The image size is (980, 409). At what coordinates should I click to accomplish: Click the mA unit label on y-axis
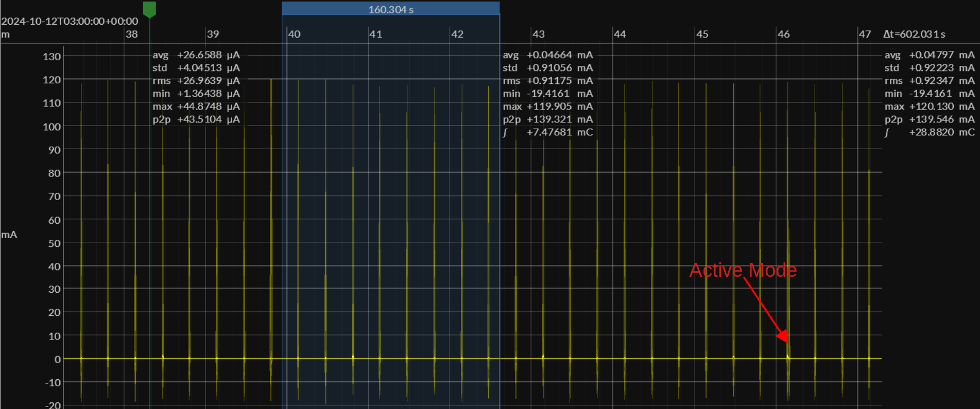point(9,235)
